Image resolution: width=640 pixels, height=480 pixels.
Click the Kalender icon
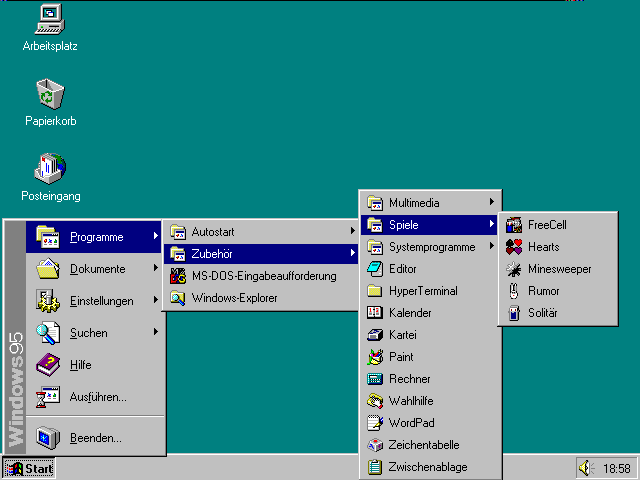(375, 313)
